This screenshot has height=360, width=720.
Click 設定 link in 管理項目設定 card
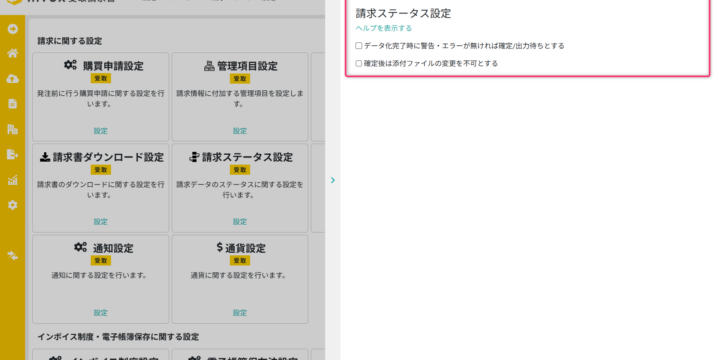pos(240,131)
